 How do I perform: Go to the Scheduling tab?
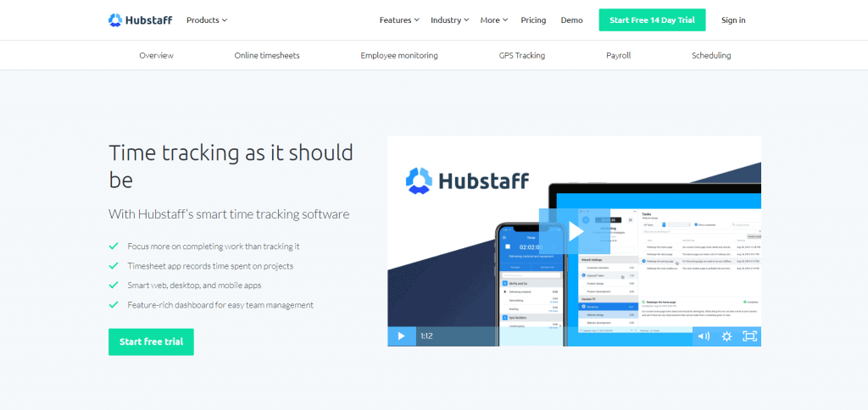[x=711, y=55]
